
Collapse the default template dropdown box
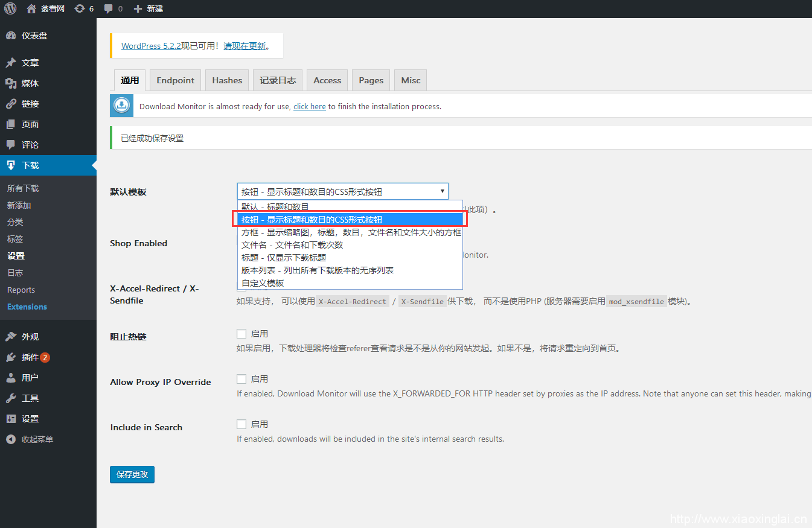342,191
